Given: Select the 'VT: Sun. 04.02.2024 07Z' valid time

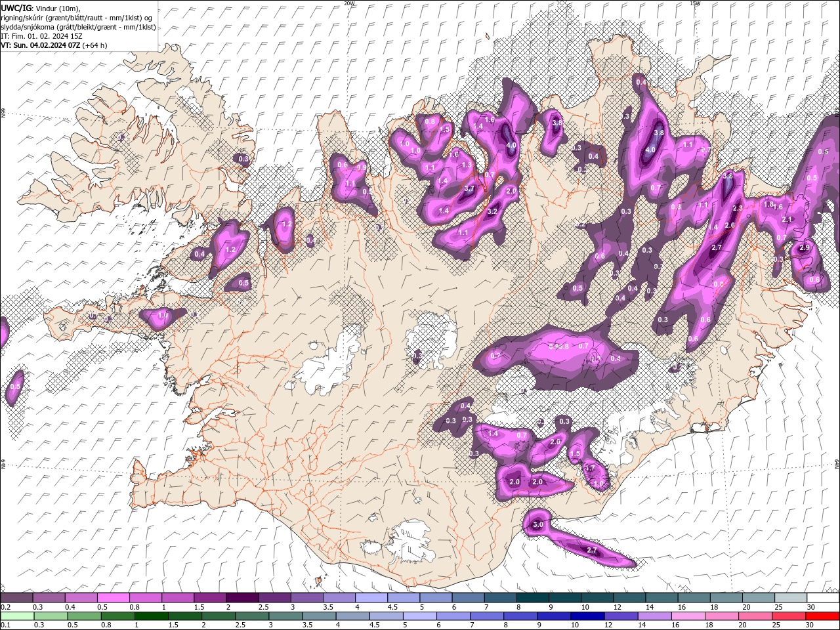Looking at the screenshot, I should (41, 45).
